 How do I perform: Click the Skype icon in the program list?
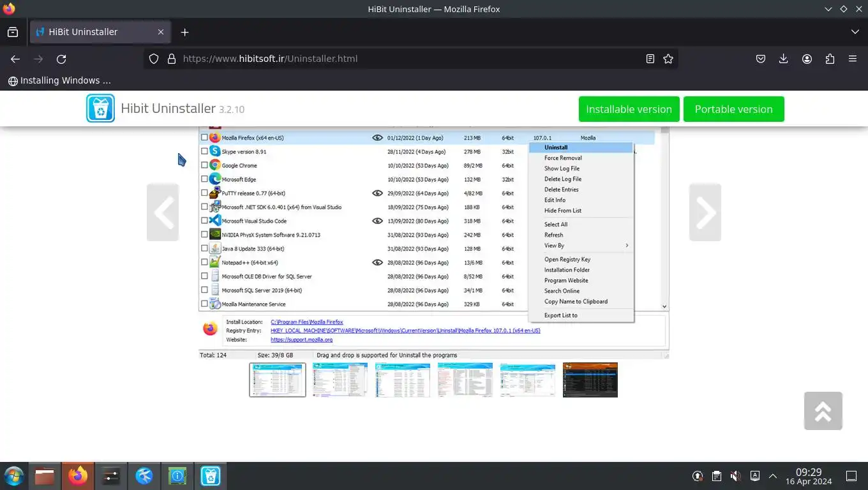(x=215, y=151)
